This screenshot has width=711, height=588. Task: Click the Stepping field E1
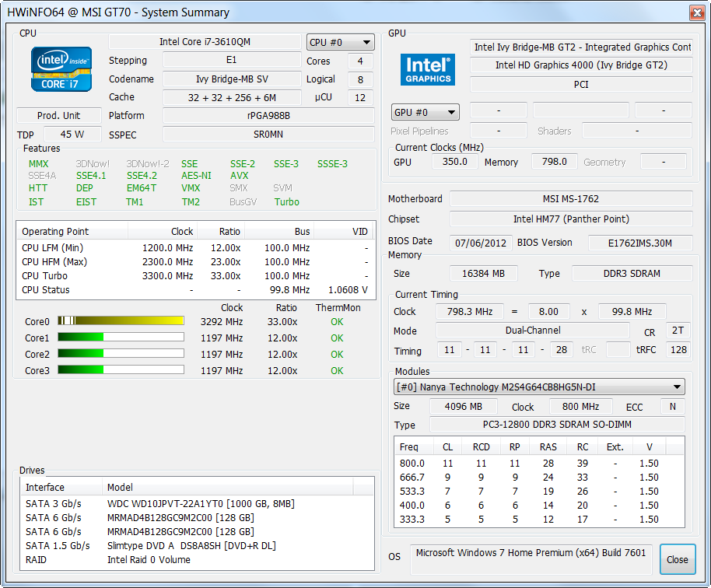point(232,60)
